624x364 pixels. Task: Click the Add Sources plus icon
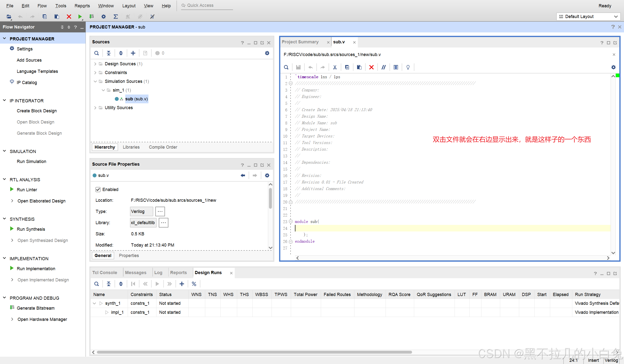[133, 53]
